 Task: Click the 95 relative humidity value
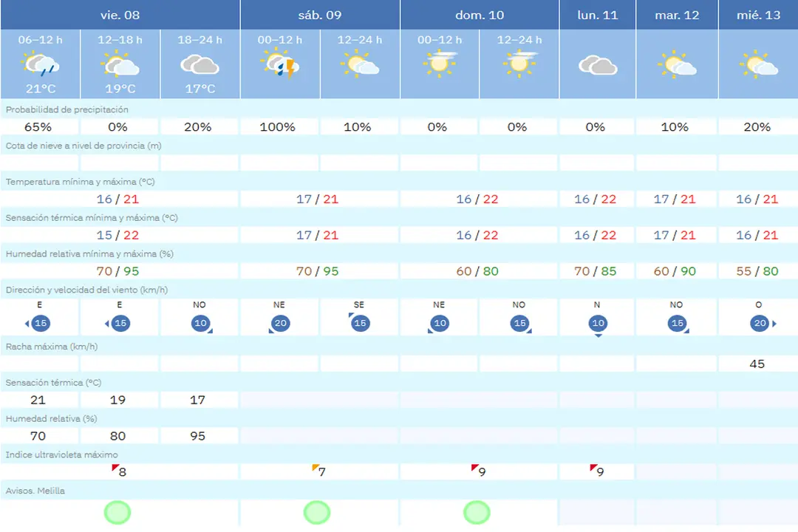197,436
